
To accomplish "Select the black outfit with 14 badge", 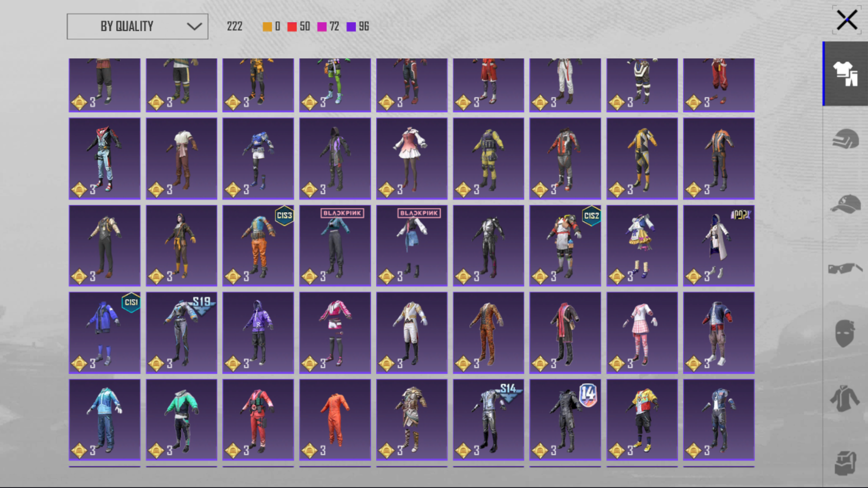I will 565,420.
